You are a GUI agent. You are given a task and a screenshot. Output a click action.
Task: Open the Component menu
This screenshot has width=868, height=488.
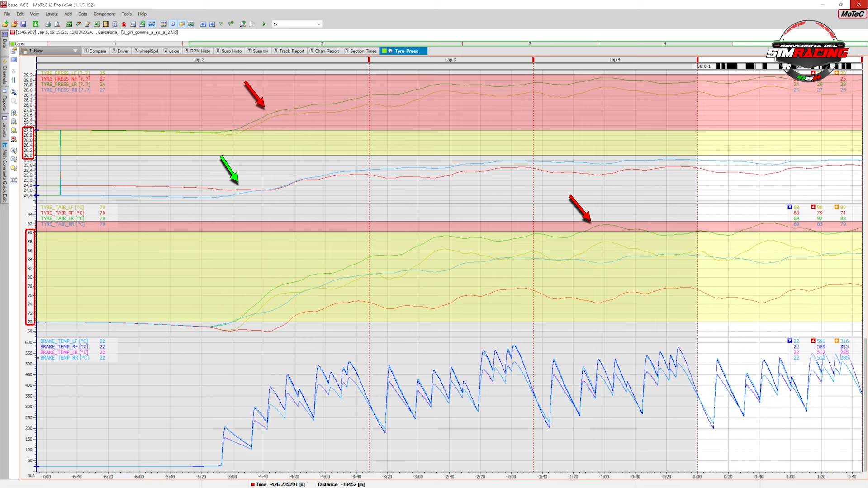coord(104,14)
